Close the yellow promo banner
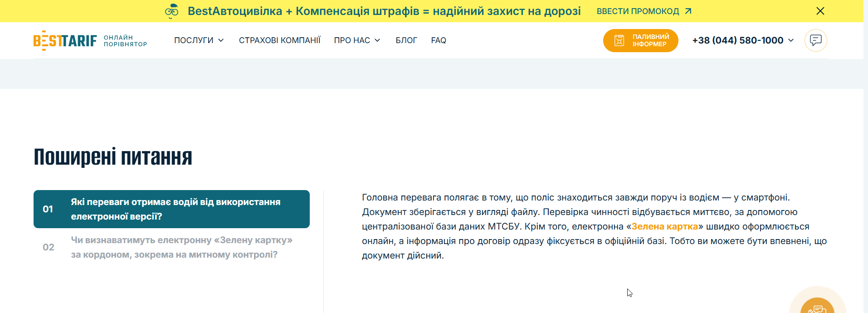Screen dimensions: 868x313 pyautogui.click(x=820, y=11)
